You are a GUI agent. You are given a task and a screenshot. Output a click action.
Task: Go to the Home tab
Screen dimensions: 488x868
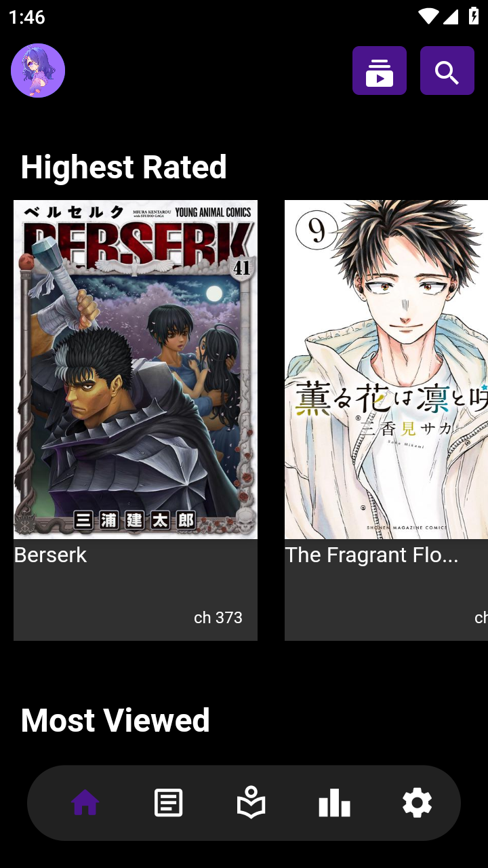click(x=85, y=804)
